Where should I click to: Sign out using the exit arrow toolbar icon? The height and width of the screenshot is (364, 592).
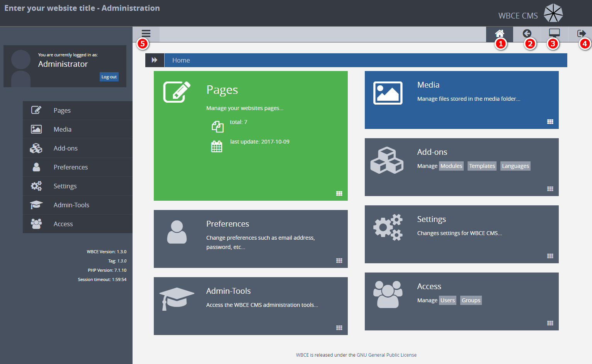click(x=581, y=34)
